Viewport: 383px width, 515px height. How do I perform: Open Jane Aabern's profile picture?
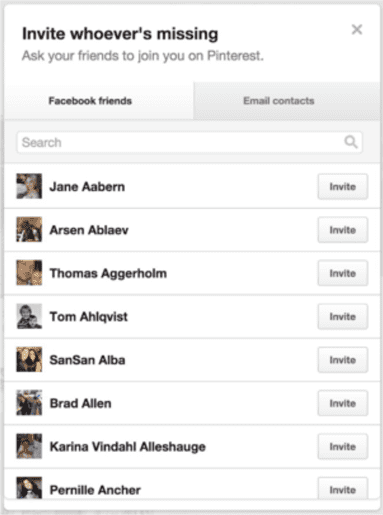[29, 186]
